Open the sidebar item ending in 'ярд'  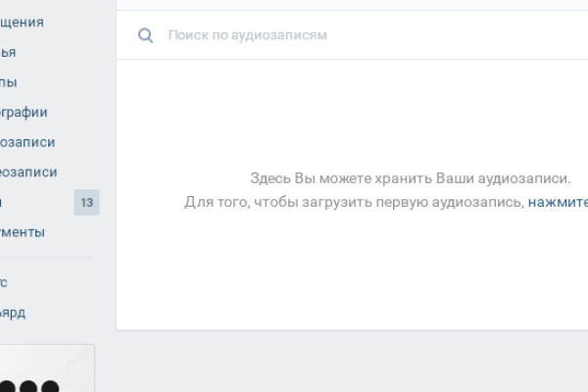pyautogui.click(x=13, y=313)
